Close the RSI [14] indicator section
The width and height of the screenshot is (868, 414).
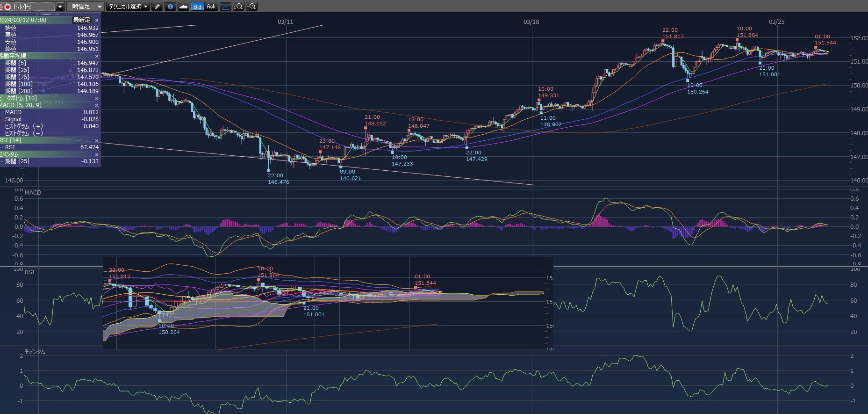tap(97, 140)
